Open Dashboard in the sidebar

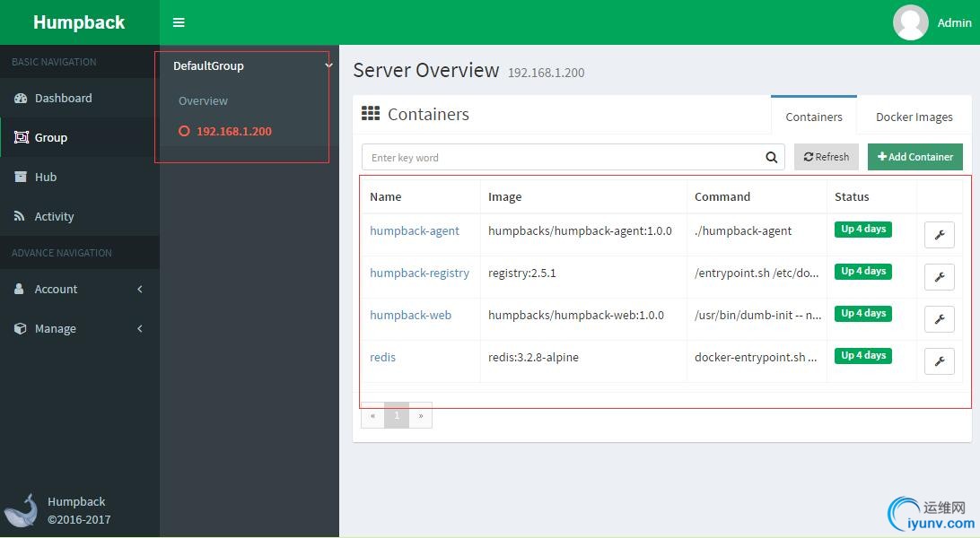tap(79, 98)
